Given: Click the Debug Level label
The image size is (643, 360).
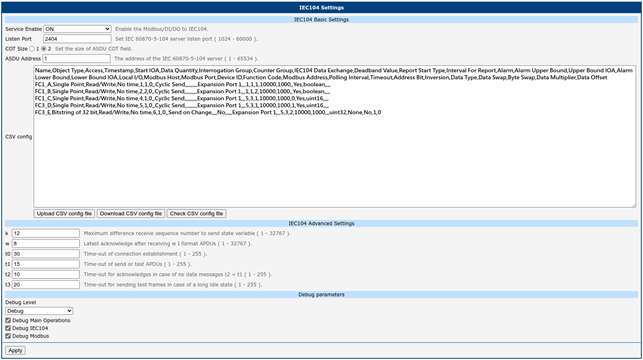Looking at the screenshot, I should [21, 302].
